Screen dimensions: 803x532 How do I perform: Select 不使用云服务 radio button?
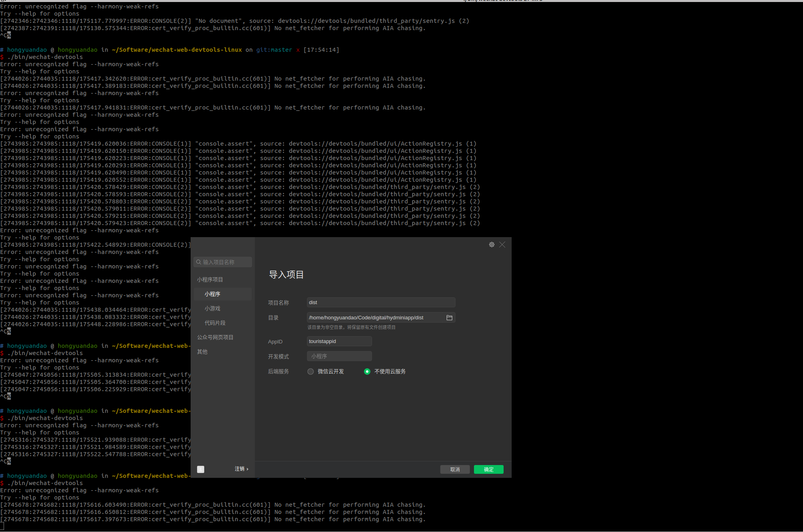(367, 372)
